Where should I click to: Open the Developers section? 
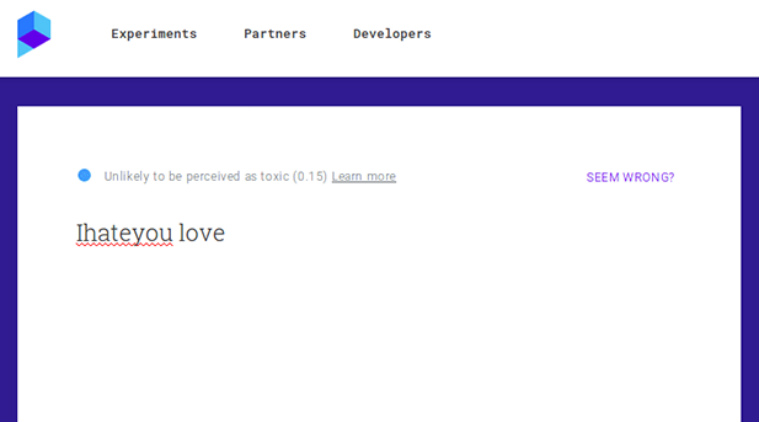[392, 34]
